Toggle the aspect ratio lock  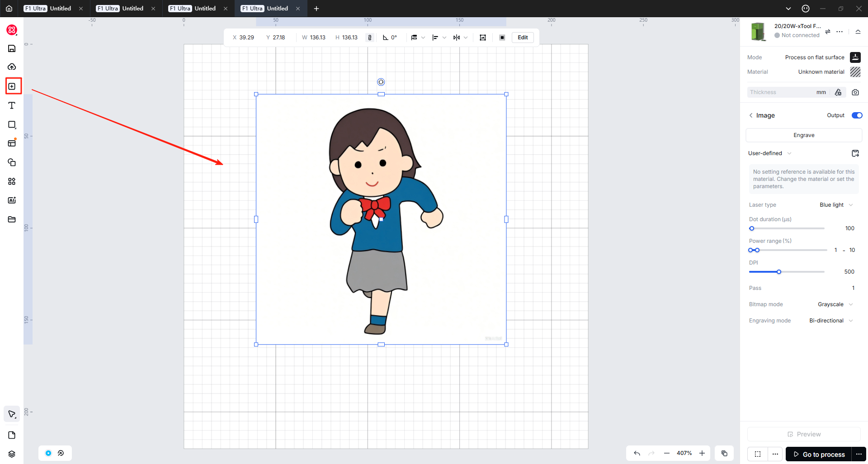[x=370, y=38]
